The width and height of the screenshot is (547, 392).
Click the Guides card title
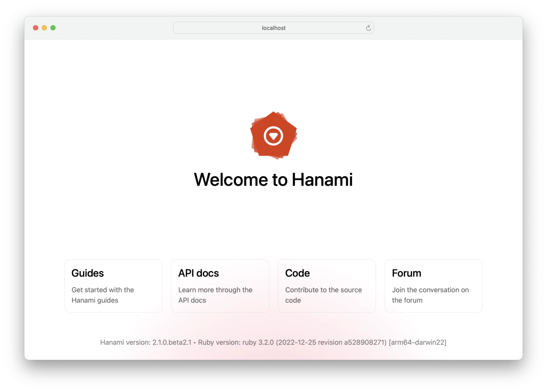coord(88,273)
